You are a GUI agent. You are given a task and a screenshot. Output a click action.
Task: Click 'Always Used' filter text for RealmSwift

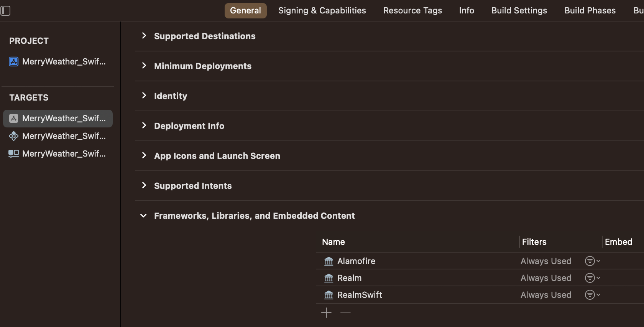click(x=546, y=295)
